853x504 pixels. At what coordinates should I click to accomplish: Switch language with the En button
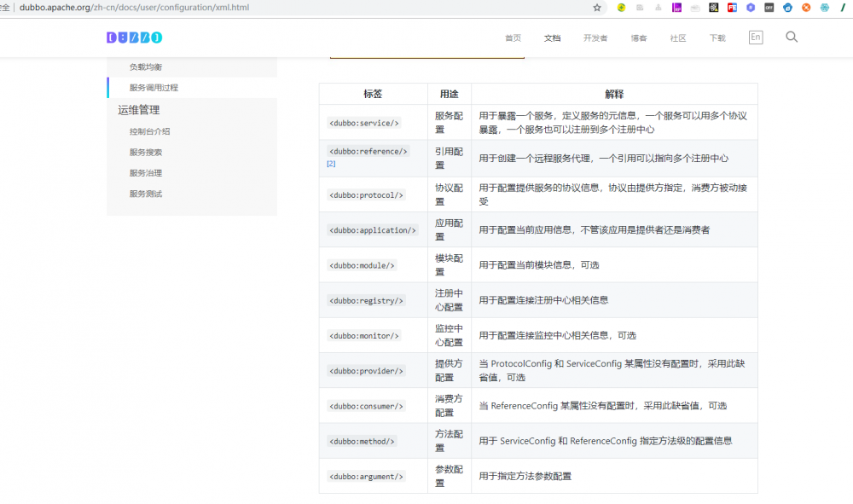pyautogui.click(x=756, y=38)
